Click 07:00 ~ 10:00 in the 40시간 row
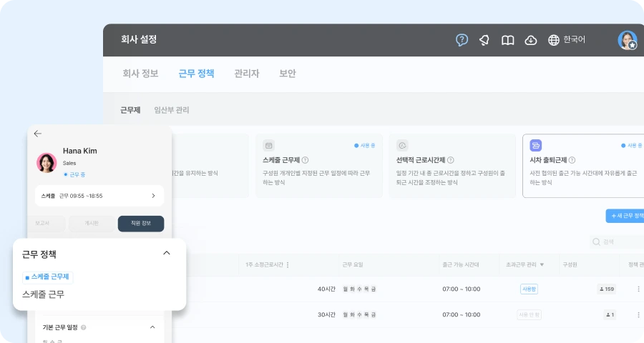 point(462,289)
